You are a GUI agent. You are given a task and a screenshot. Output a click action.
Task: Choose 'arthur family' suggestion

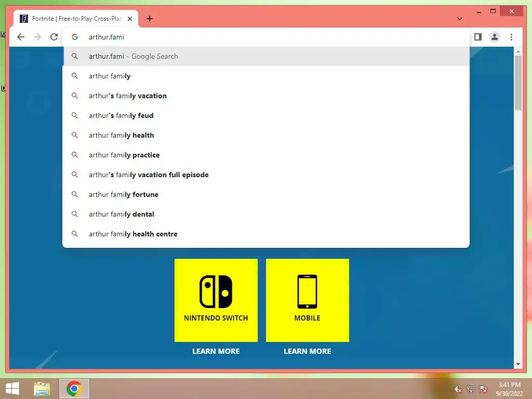(x=266, y=76)
